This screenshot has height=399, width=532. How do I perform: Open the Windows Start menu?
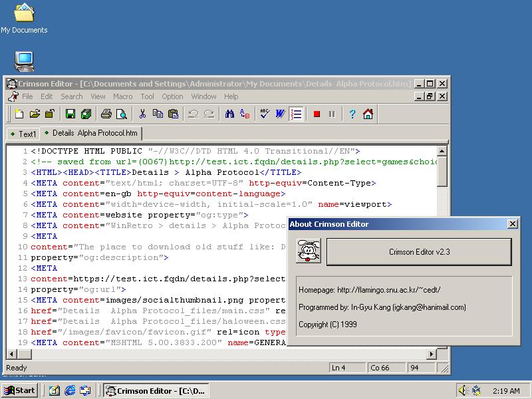tap(19, 390)
